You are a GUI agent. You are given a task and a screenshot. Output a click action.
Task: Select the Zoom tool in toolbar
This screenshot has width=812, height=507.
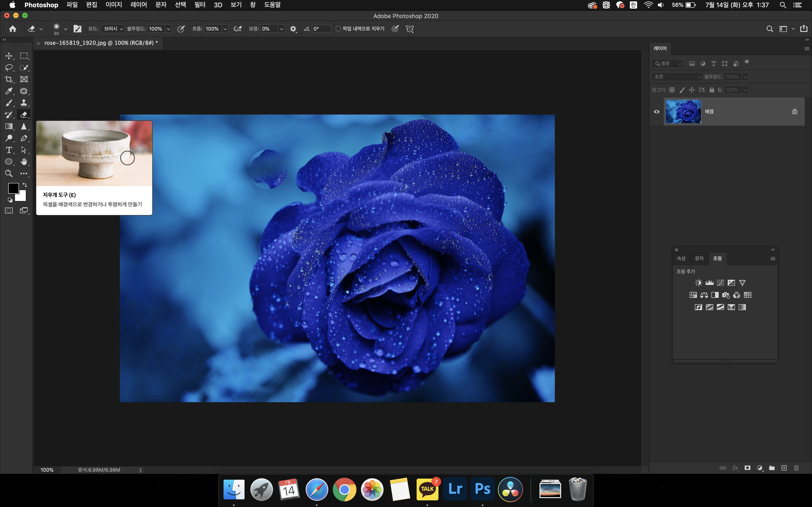[x=9, y=173]
